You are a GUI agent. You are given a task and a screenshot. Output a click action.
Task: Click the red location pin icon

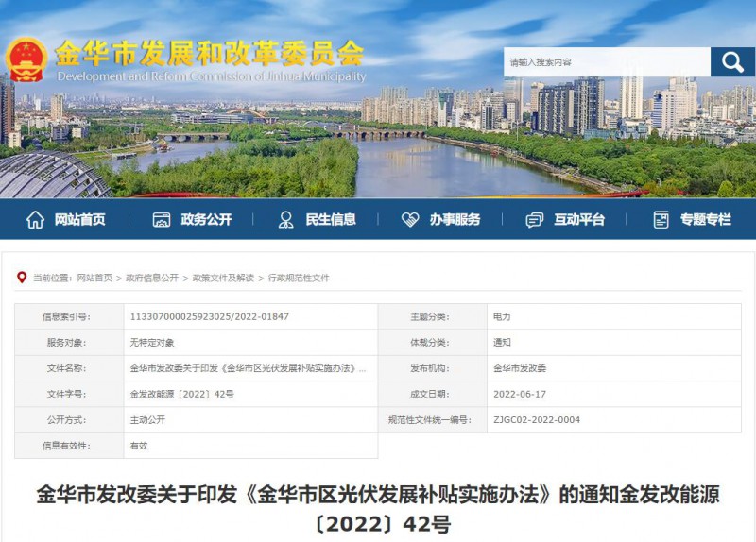pos(22,278)
